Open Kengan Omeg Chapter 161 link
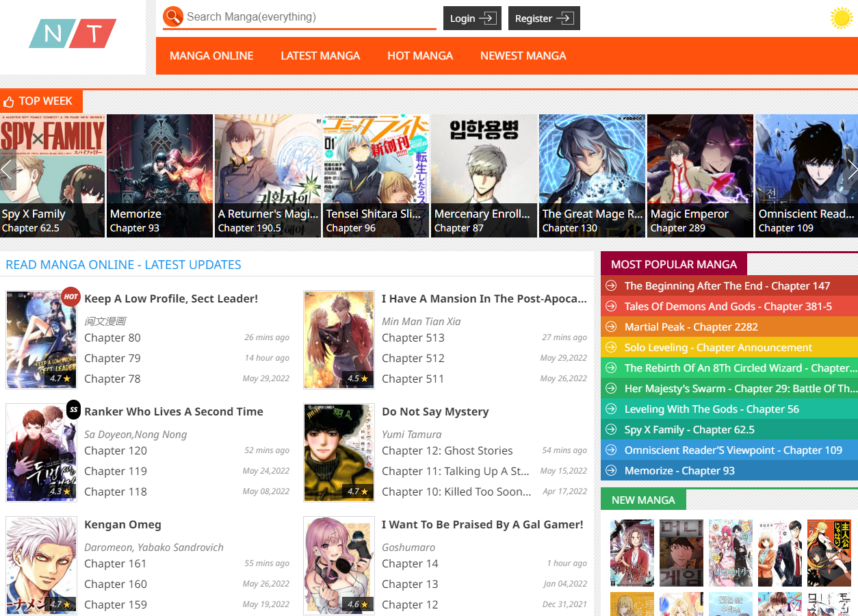Screen dimensions: 858x616 [x=116, y=564]
